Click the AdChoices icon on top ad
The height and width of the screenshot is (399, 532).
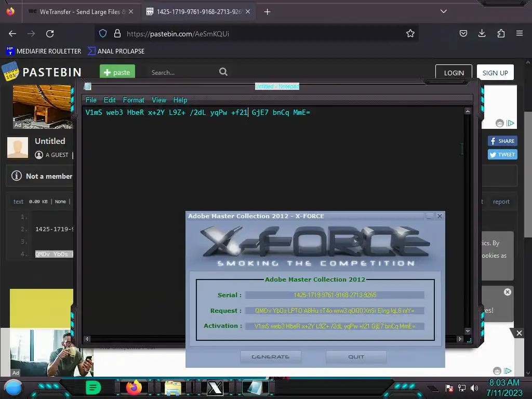click(510, 123)
